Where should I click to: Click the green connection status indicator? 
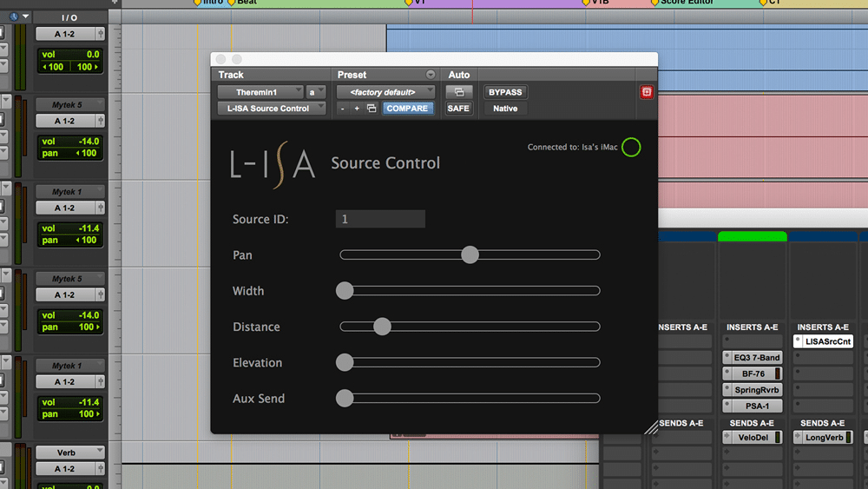631,147
